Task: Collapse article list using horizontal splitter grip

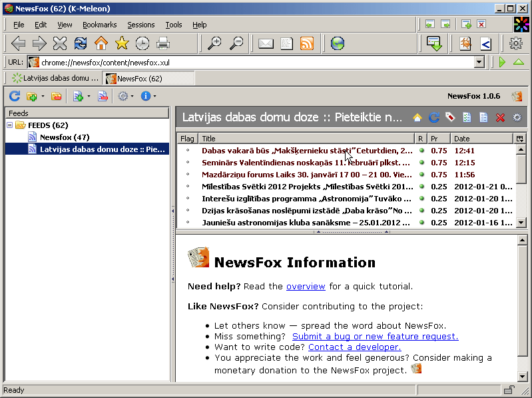Action: 352,232
